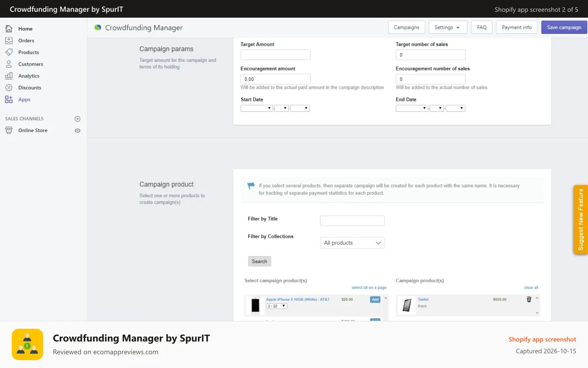Viewport: 588px width, 368px height.
Task: View the Online Store with the eye icon
Action: point(77,131)
